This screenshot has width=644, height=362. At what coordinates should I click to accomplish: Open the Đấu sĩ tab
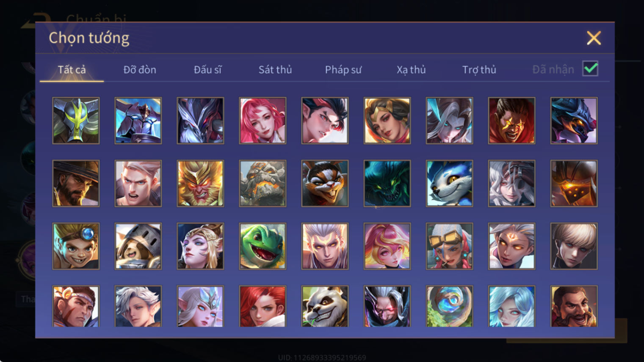click(207, 69)
